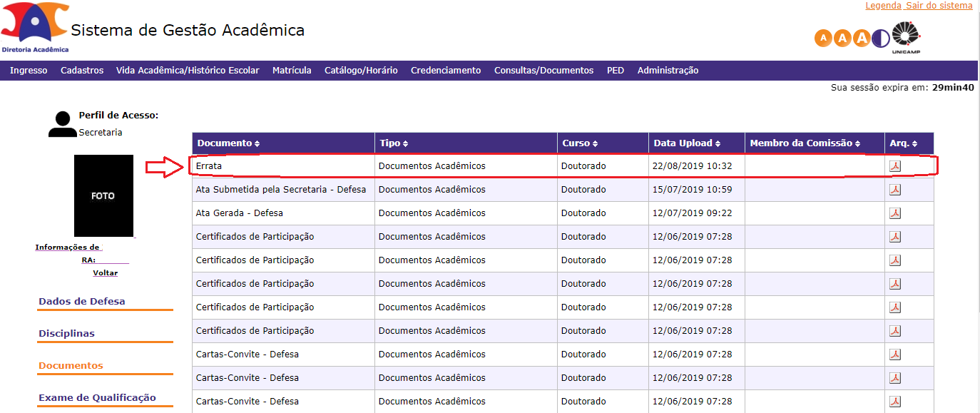Click the Voltar link

pyautogui.click(x=105, y=273)
